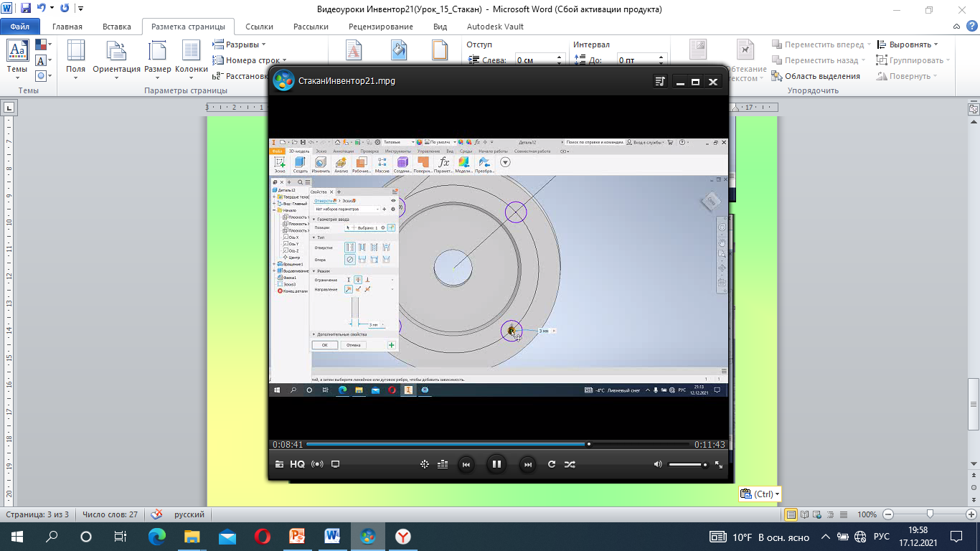
Task: Open the Темы themes dropdown
Action: [17, 60]
